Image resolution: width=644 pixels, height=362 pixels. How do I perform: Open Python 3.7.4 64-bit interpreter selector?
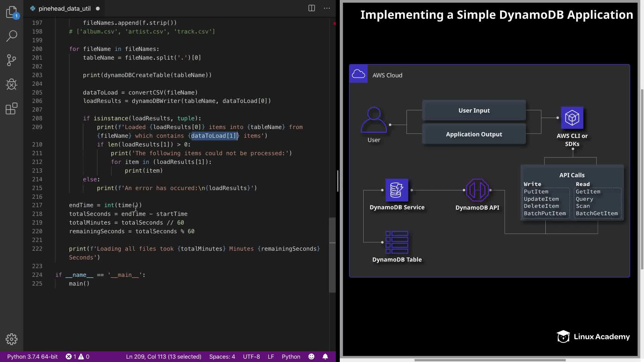click(33, 357)
